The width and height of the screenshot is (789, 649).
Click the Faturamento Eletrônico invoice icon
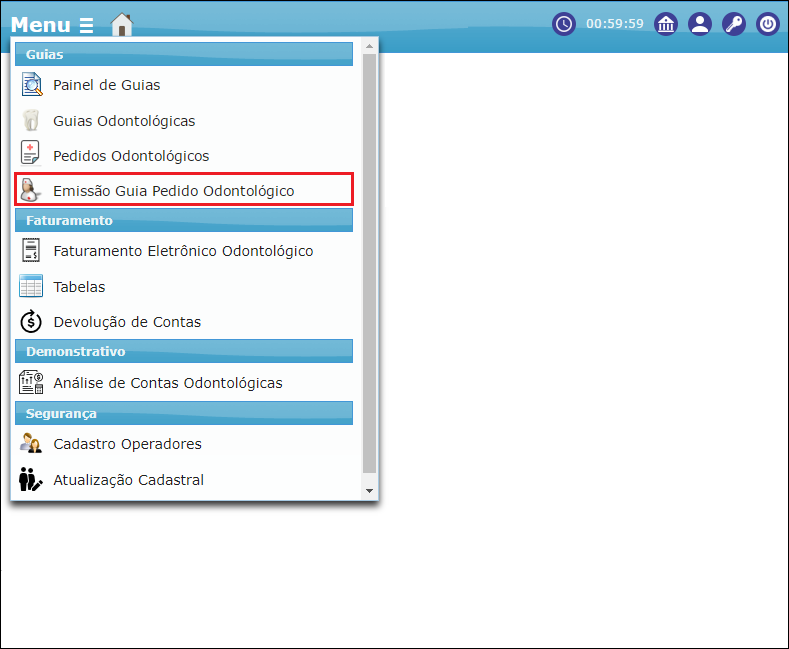pos(31,250)
